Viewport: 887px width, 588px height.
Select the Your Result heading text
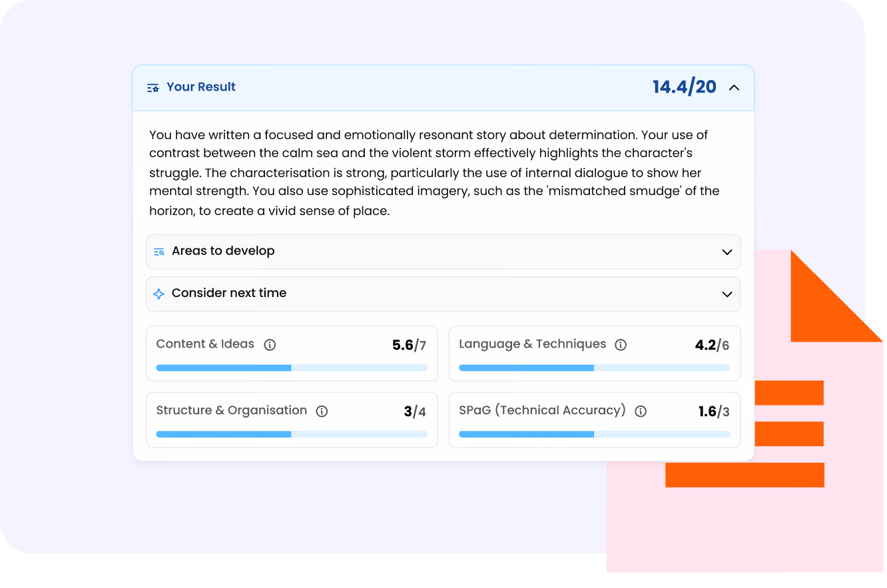point(201,87)
